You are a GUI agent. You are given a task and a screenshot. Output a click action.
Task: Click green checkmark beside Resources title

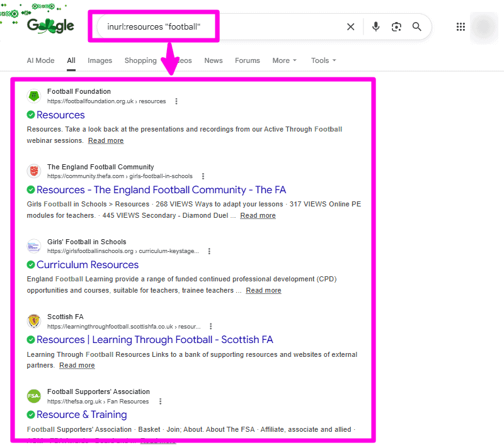(31, 115)
